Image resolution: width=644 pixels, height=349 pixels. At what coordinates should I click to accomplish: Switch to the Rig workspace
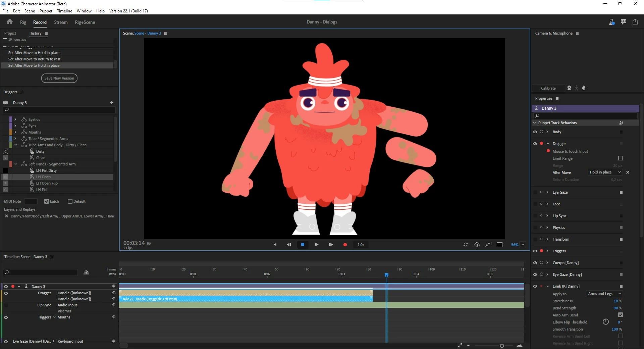[x=23, y=22]
